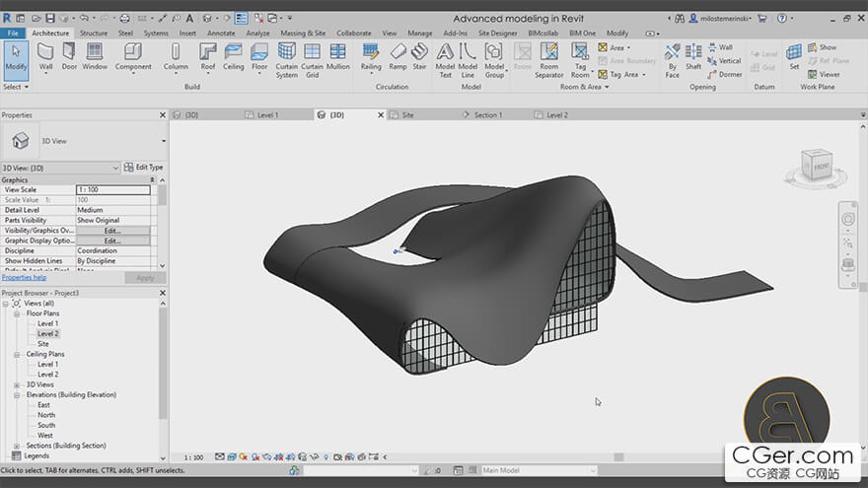Viewport: 868px width, 488px height.
Task: Select the Mullion tool
Action: coord(337,57)
